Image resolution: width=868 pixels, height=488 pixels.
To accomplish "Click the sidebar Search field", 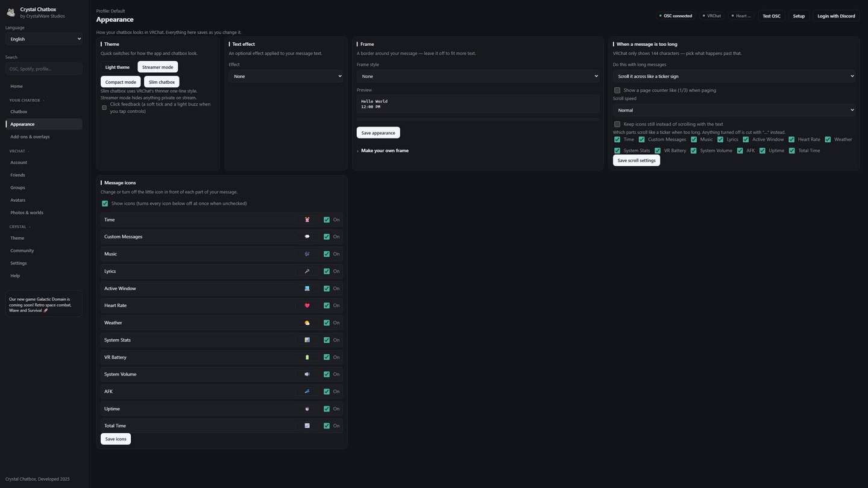I will (44, 69).
